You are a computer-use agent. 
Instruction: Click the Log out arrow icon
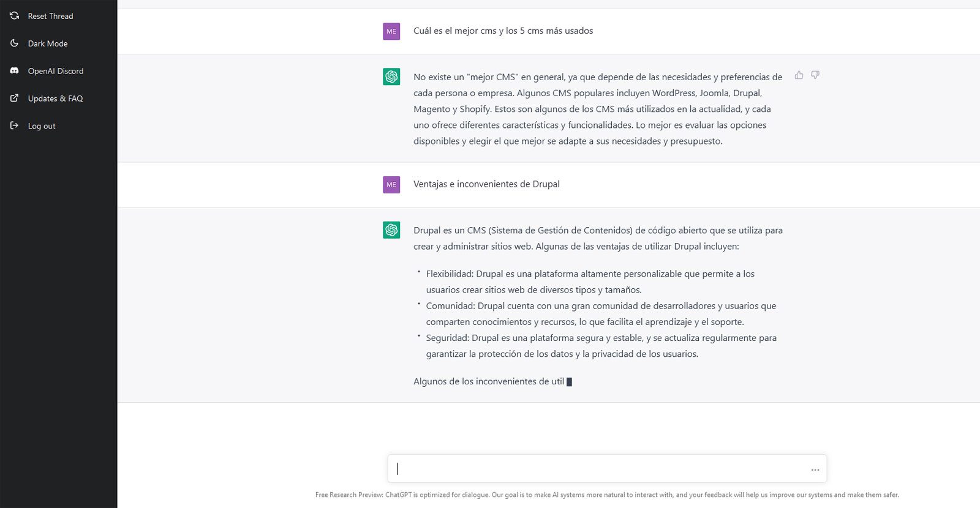14,125
